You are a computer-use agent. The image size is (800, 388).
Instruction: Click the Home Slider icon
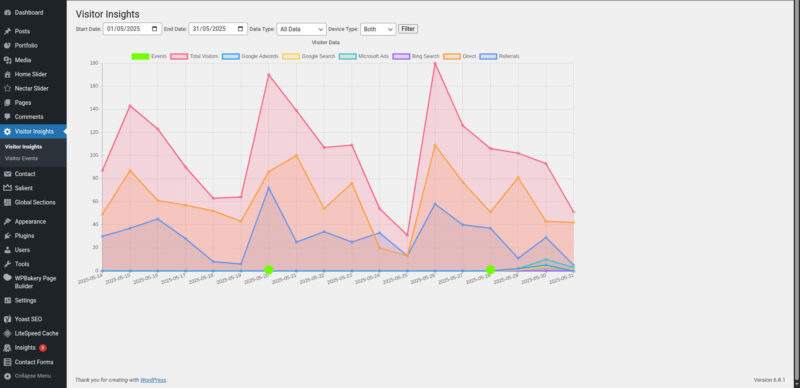(x=7, y=74)
